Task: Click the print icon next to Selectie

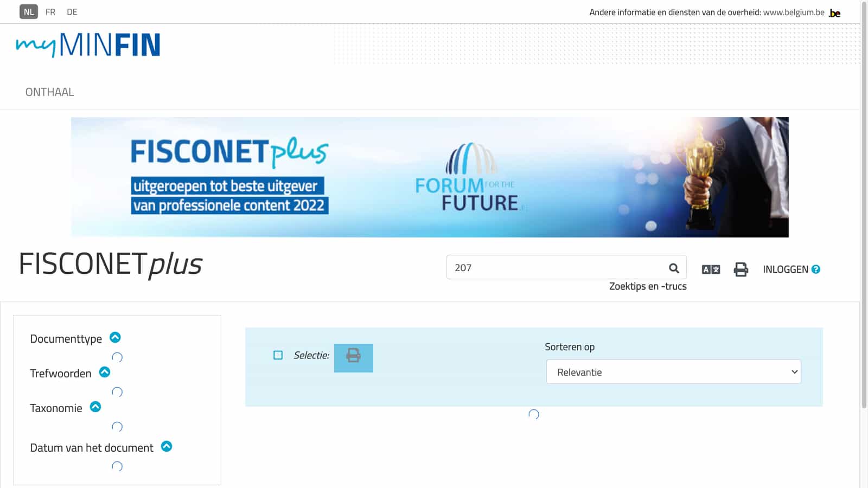Action: coord(354,357)
